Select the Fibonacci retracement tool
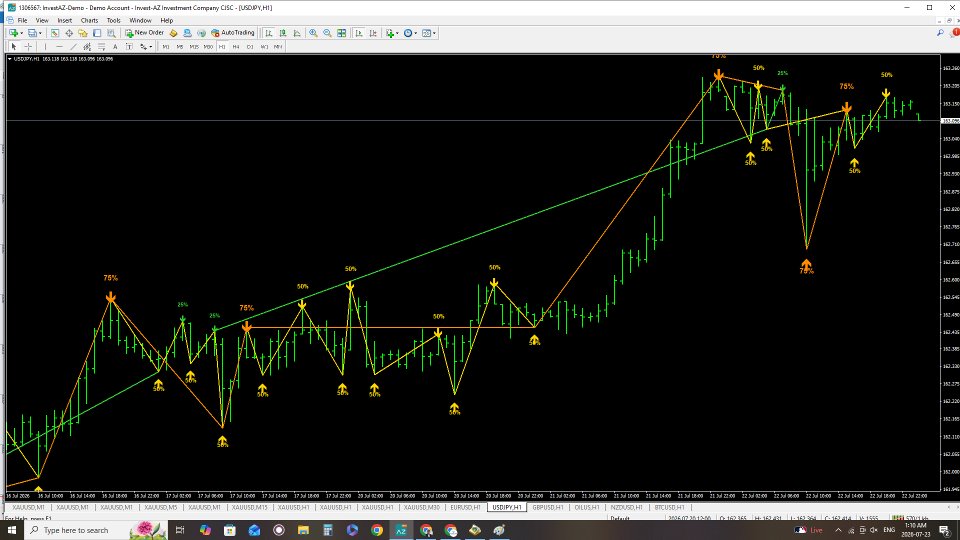 click(x=102, y=47)
